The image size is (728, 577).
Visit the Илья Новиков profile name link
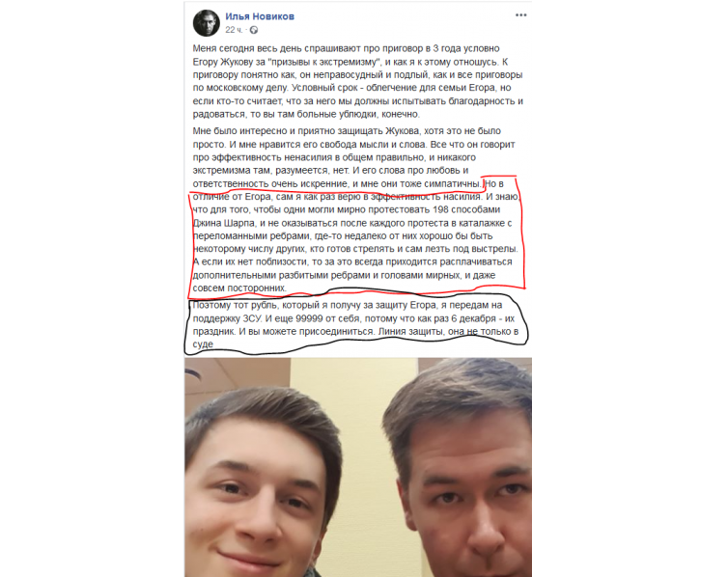tap(260, 16)
